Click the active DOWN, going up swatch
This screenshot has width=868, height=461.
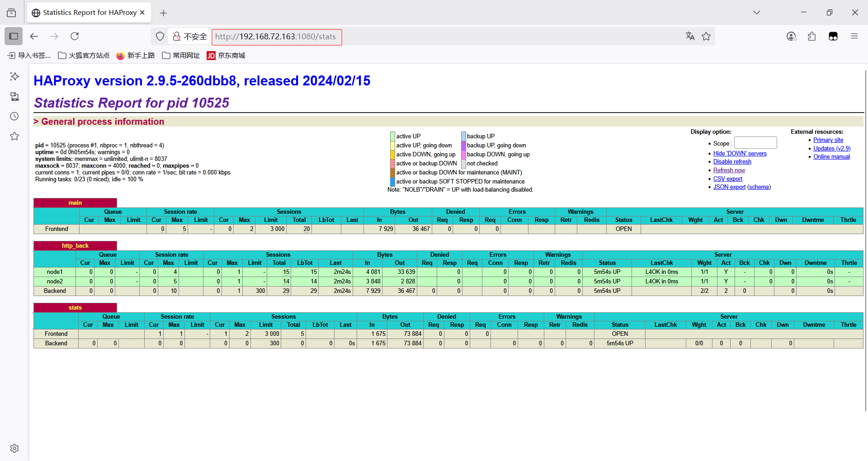(392, 155)
